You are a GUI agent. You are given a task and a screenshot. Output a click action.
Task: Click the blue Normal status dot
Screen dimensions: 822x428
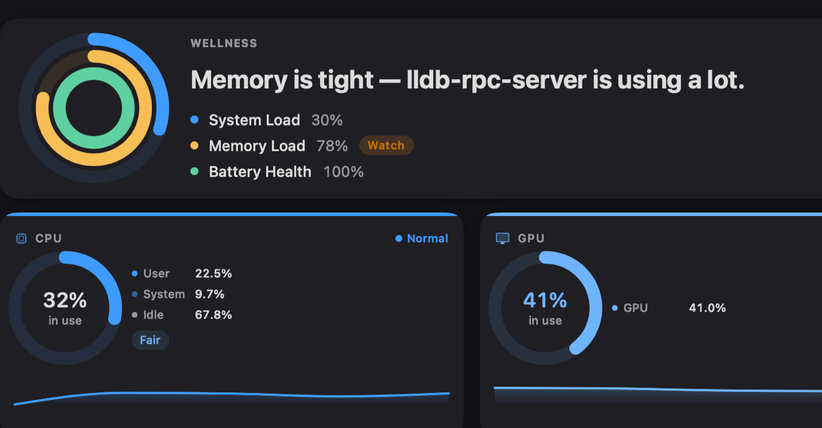pyautogui.click(x=398, y=239)
